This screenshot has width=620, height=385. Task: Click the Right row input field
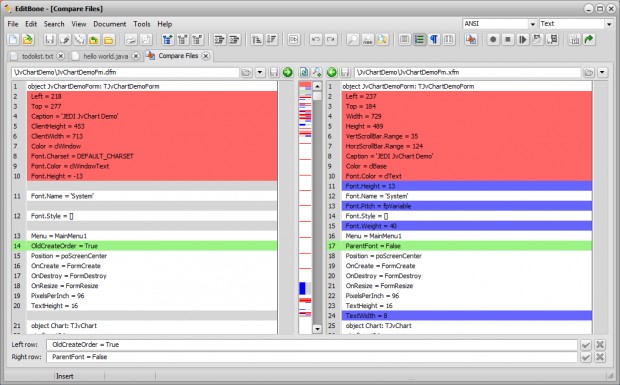coord(312,357)
